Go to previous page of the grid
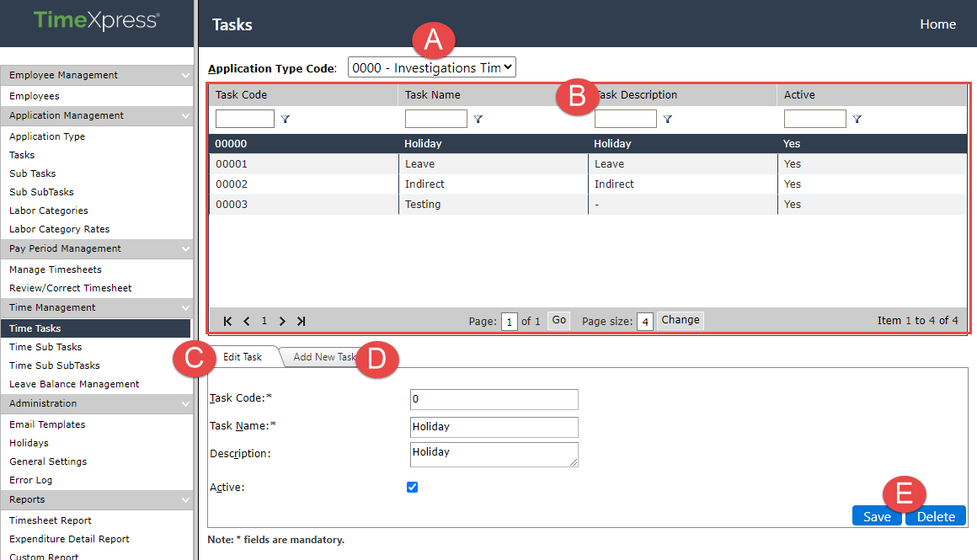This screenshot has width=977, height=560. coord(246,321)
